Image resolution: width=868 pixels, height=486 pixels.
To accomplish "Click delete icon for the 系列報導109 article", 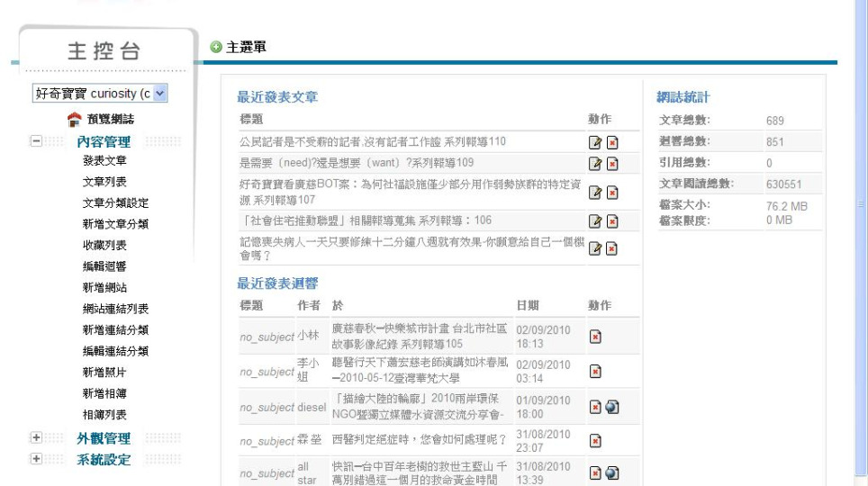I will click(x=610, y=162).
